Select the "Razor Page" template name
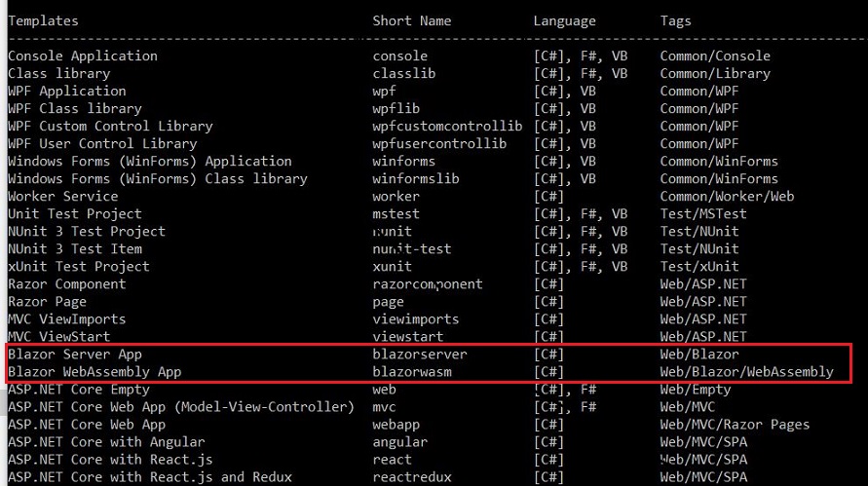 pos(47,302)
